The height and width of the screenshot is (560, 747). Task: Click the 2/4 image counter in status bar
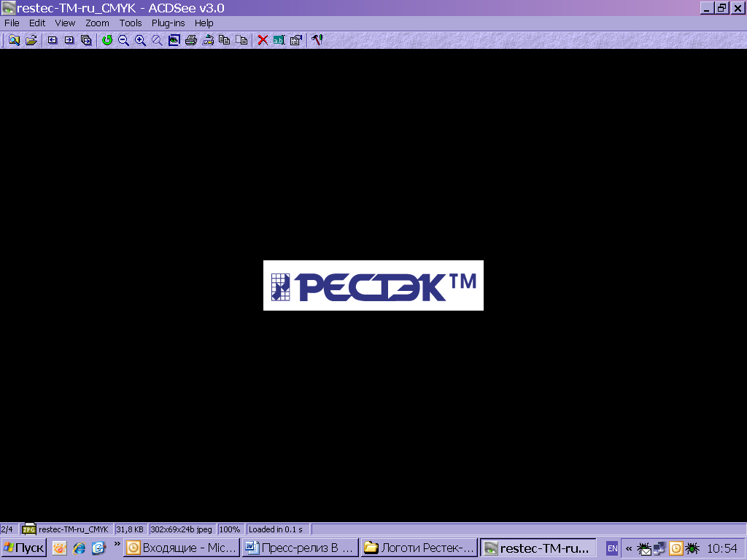pyautogui.click(x=7, y=529)
